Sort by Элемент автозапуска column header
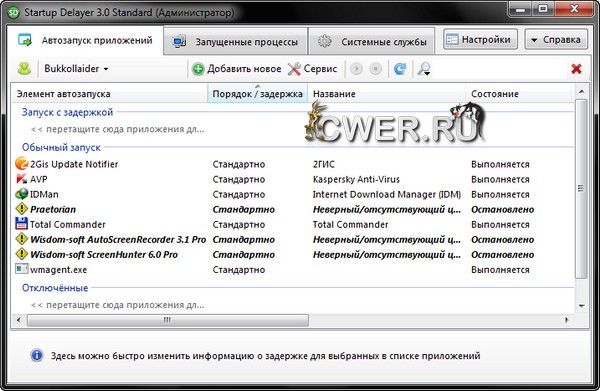600x391 pixels. (x=110, y=94)
